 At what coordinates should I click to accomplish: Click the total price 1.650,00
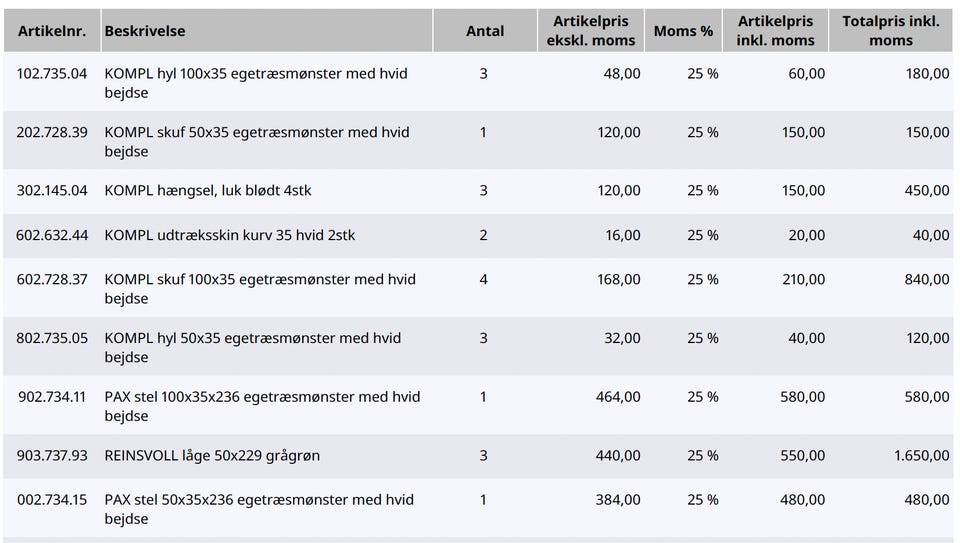[x=921, y=456]
